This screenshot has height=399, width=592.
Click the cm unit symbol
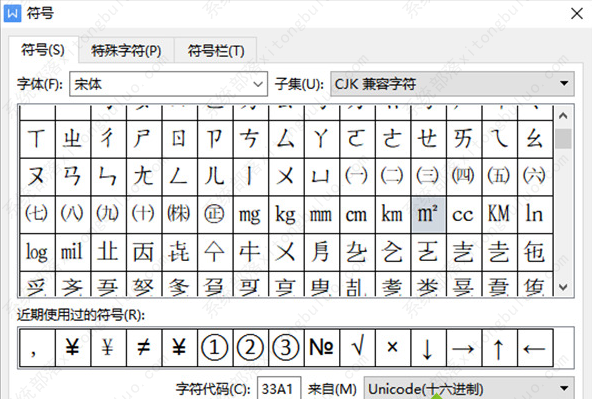357,214
